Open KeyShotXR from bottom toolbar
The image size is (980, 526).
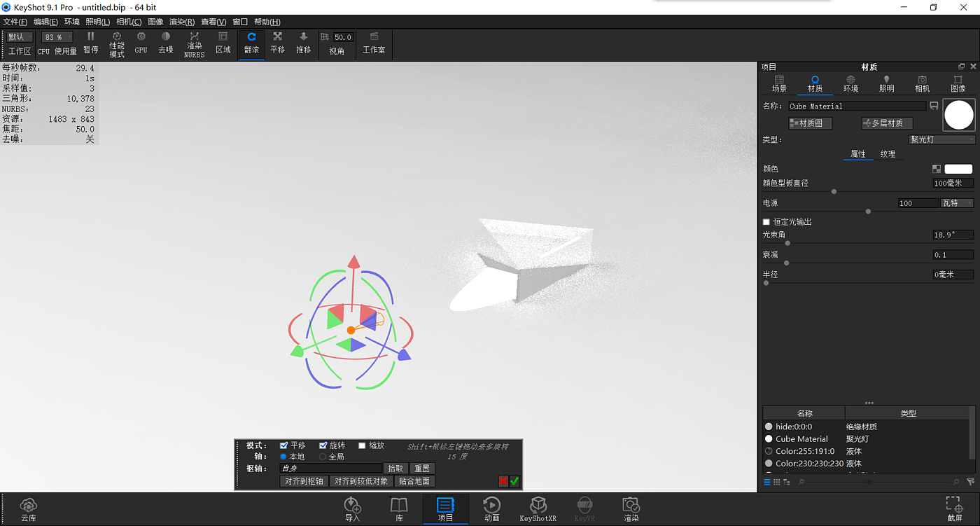point(538,508)
